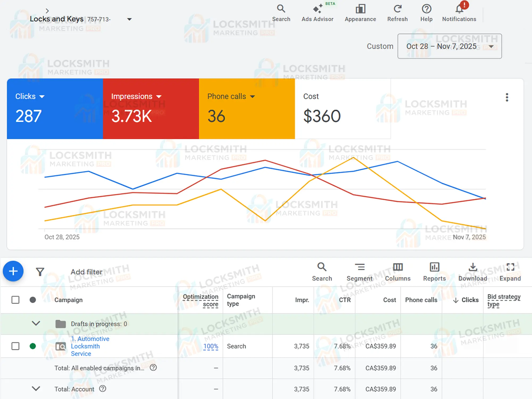Click Add filter above the campaign table
This screenshot has width=532, height=399.
pos(86,272)
